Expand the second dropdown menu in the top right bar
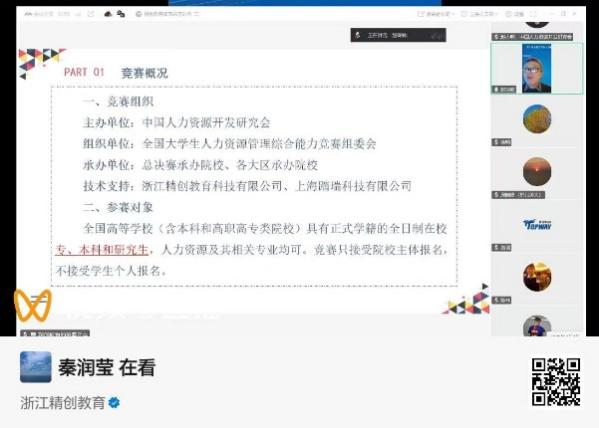 pos(479,14)
